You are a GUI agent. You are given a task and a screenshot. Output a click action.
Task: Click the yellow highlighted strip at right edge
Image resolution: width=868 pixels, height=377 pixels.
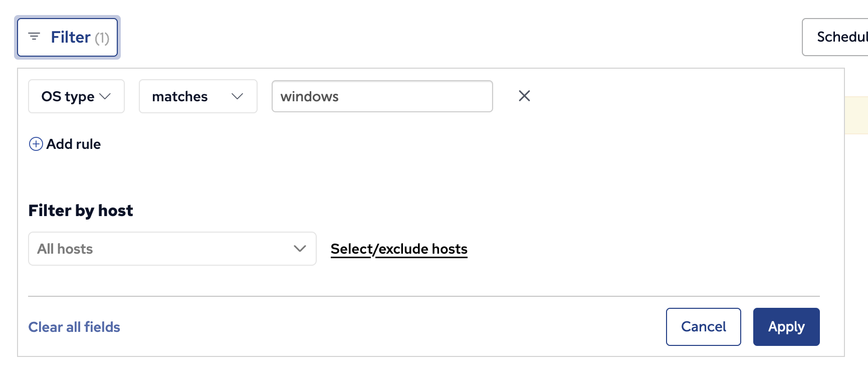(x=856, y=115)
